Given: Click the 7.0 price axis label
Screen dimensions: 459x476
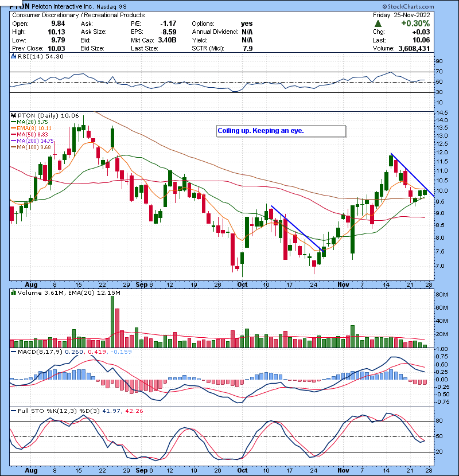Looking at the screenshot, I should tap(440, 266).
